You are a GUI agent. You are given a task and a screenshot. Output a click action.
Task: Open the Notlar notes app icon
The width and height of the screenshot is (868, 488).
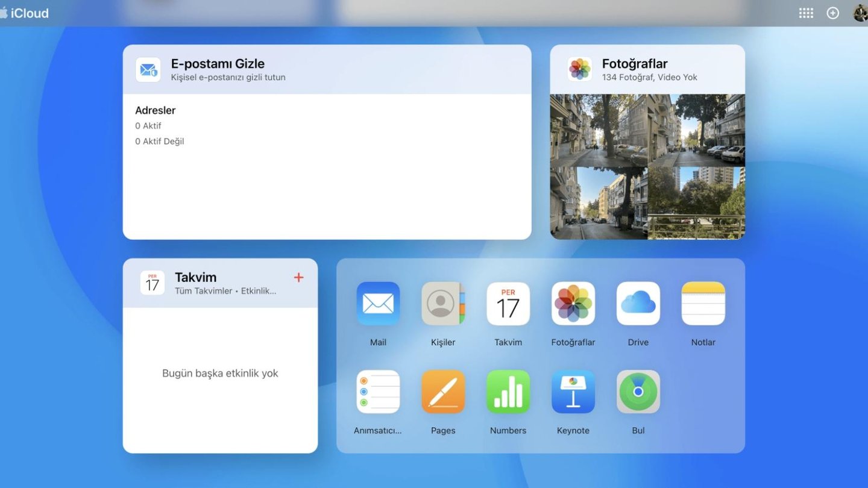click(x=703, y=304)
